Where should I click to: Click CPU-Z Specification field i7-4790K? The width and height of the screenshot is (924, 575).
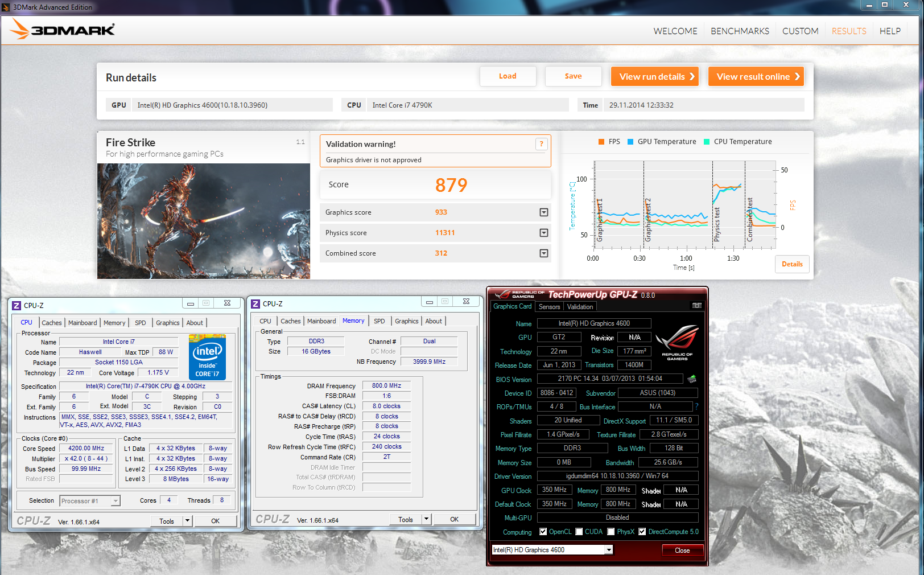(x=146, y=386)
